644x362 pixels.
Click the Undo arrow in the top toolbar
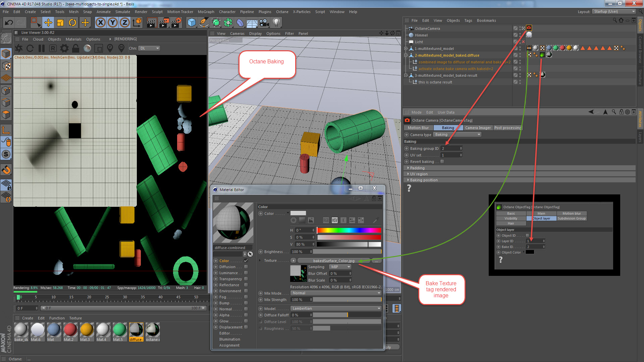pyautogui.click(x=9, y=23)
